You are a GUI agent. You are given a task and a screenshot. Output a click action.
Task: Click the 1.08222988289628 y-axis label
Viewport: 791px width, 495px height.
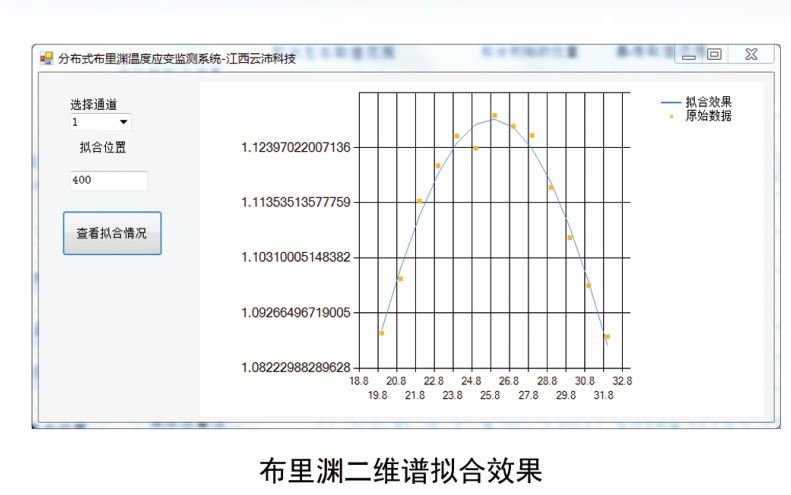click(296, 368)
